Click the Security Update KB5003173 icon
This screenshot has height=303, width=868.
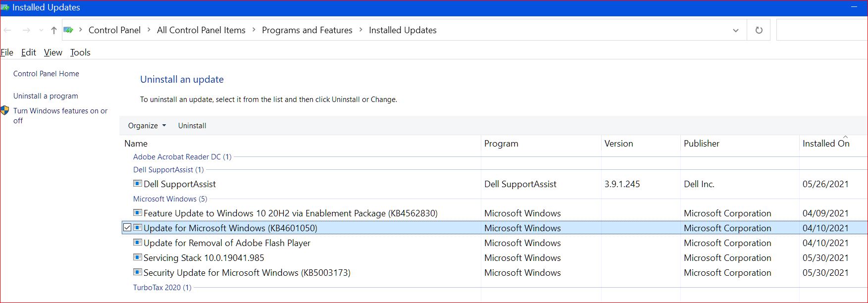(x=138, y=272)
